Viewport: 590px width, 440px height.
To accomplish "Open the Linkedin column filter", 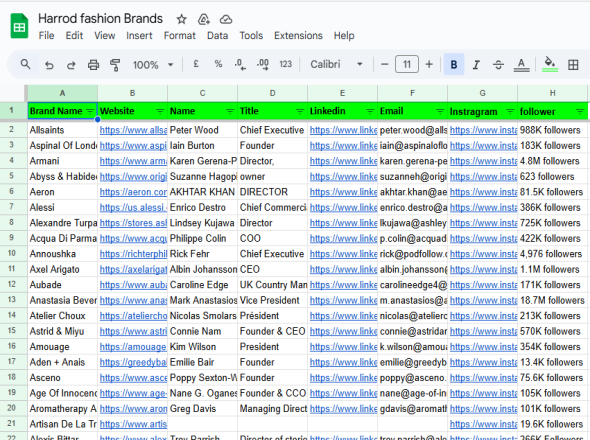I will (370, 111).
